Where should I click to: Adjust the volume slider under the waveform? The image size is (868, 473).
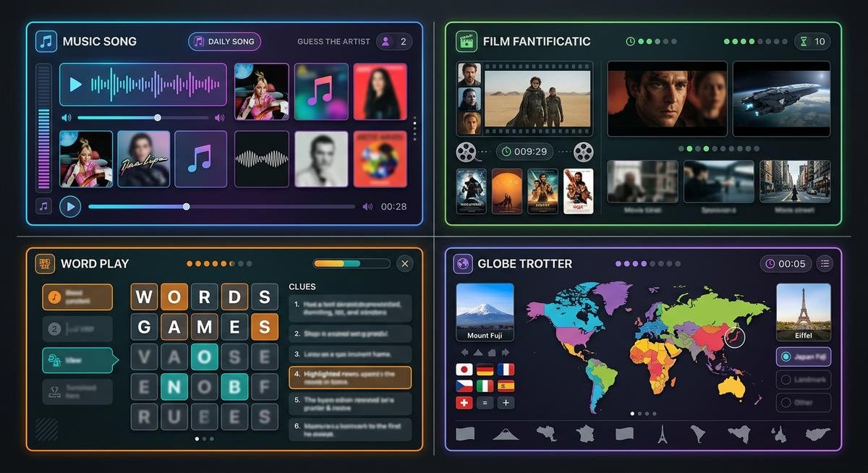tap(143, 117)
